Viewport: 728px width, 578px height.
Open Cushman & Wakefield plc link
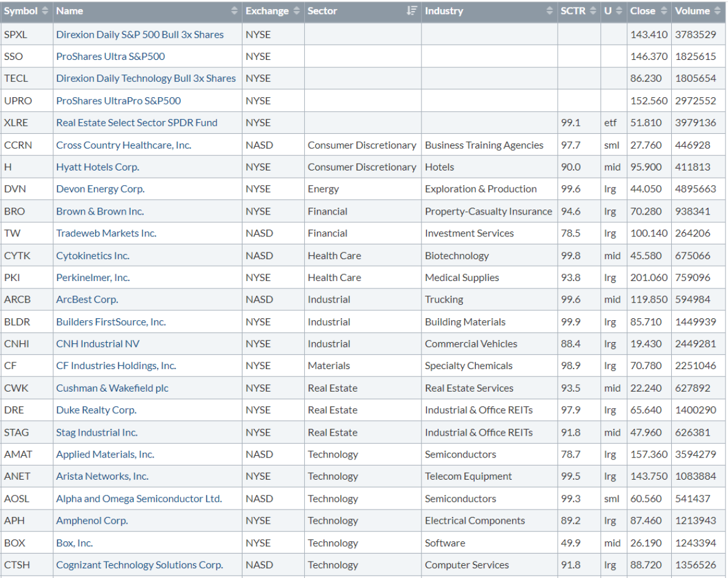[x=112, y=388]
